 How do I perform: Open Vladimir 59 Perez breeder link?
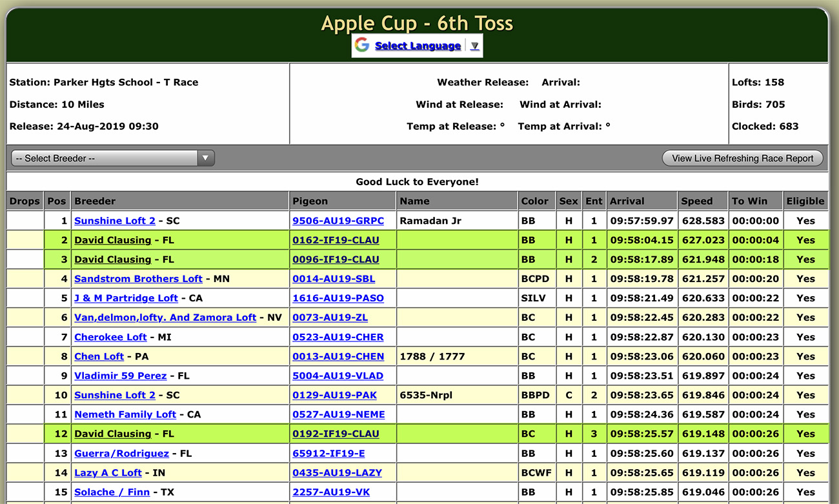pos(120,376)
